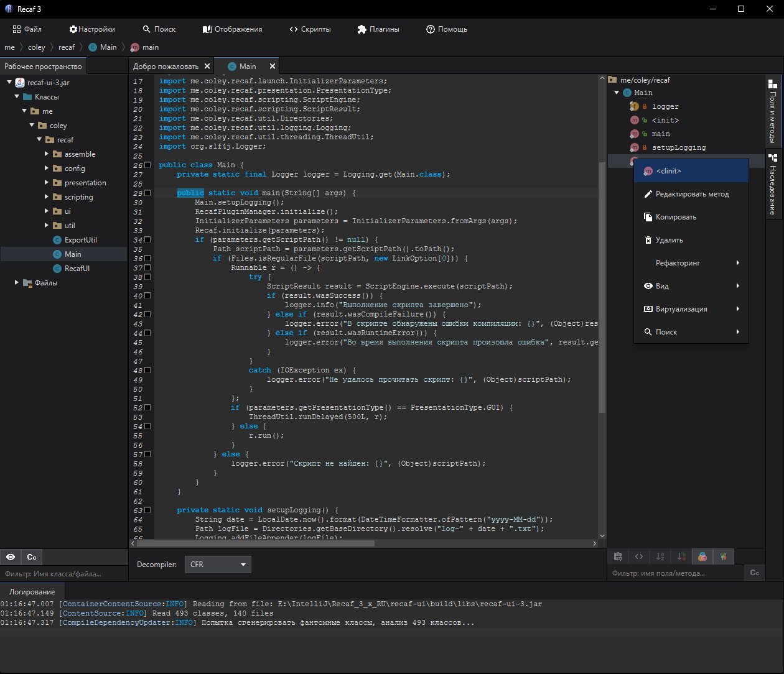Click the <init> method icon in outline

tap(634, 120)
